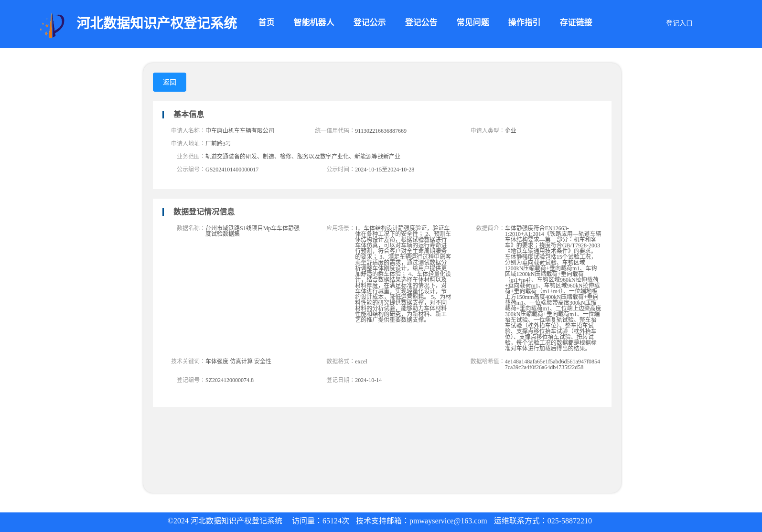Select notice period 2024-10-15至2024-10-28
This screenshot has width=762, height=532.
(x=385, y=170)
